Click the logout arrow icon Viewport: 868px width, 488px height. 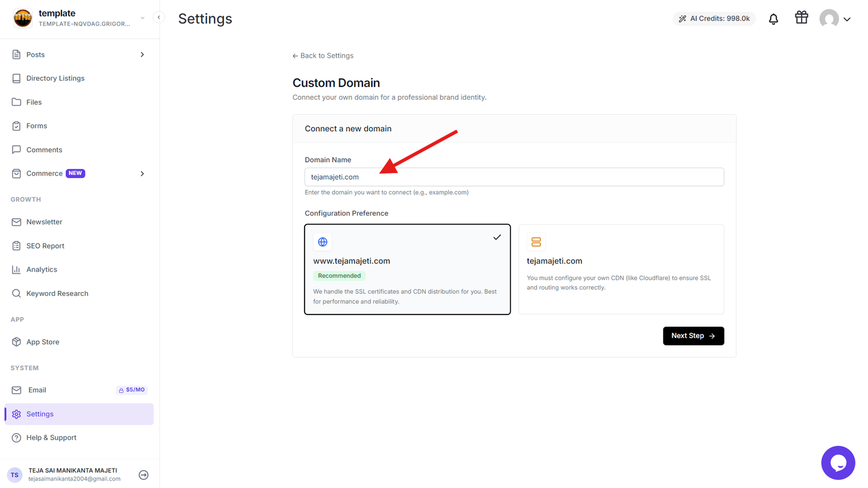[x=143, y=475]
